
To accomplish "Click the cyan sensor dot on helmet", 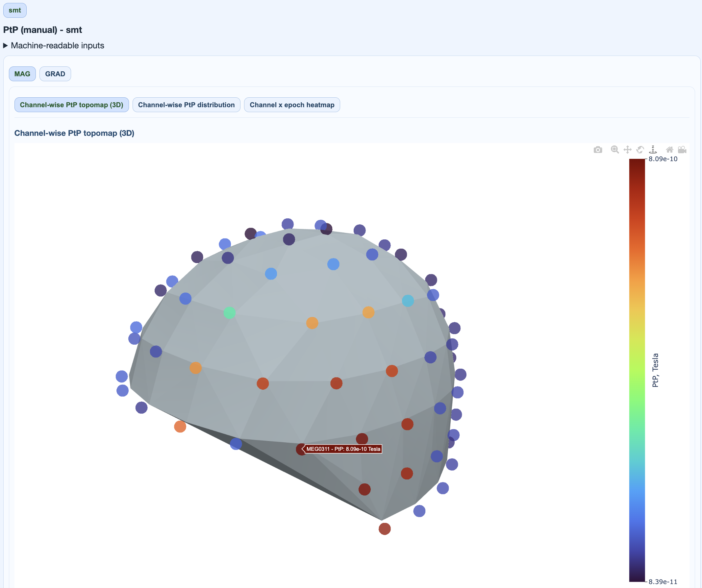I will [408, 301].
